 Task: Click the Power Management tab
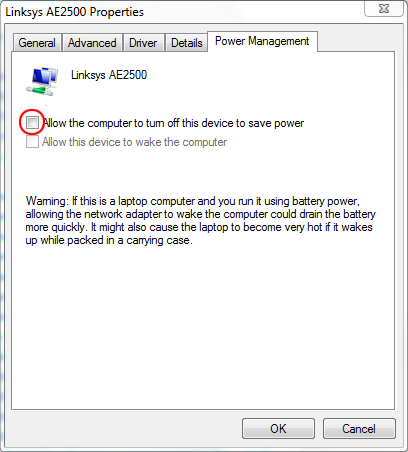pyautogui.click(x=262, y=41)
